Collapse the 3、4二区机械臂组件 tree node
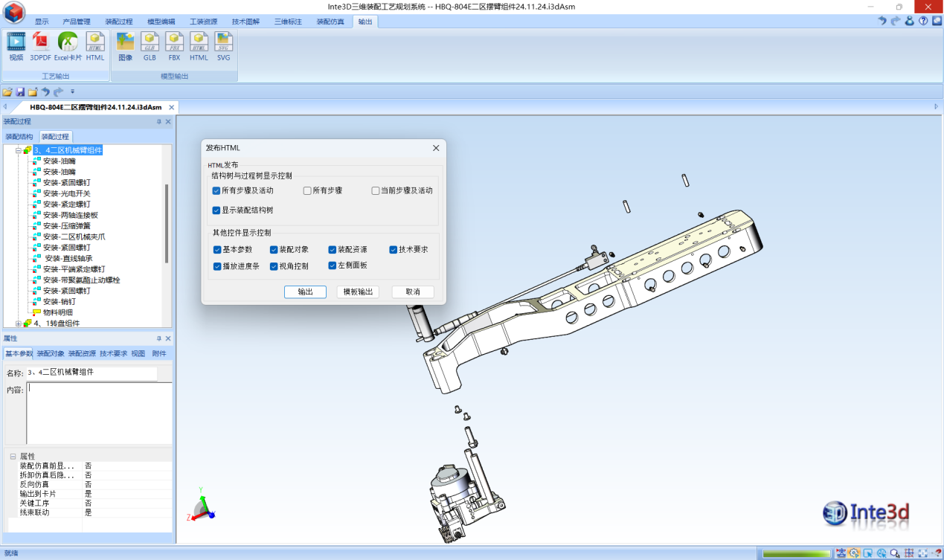 [18, 150]
